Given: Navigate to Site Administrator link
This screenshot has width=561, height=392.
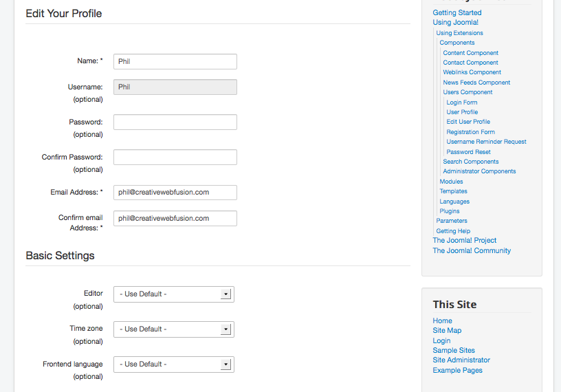Looking at the screenshot, I should [x=461, y=360].
